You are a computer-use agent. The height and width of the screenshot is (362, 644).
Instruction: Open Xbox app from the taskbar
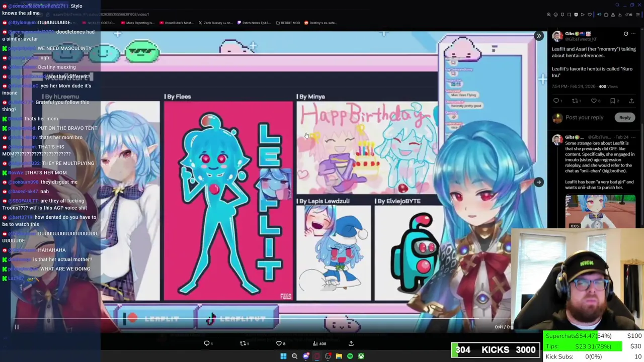(x=361, y=356)
